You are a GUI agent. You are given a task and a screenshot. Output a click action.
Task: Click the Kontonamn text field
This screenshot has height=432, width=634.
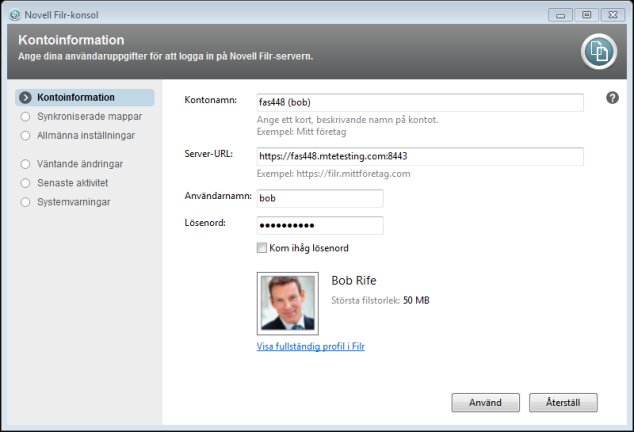coord(418,103)
